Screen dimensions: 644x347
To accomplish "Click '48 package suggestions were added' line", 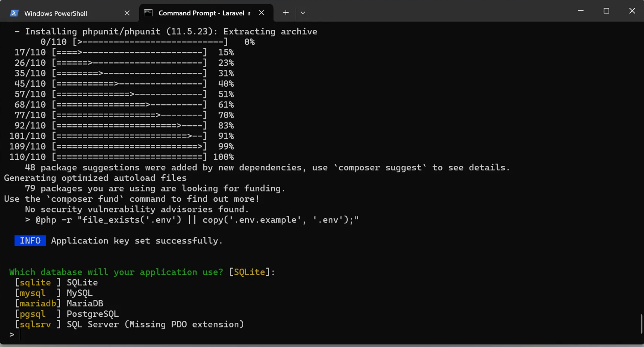I will [268, 168].
